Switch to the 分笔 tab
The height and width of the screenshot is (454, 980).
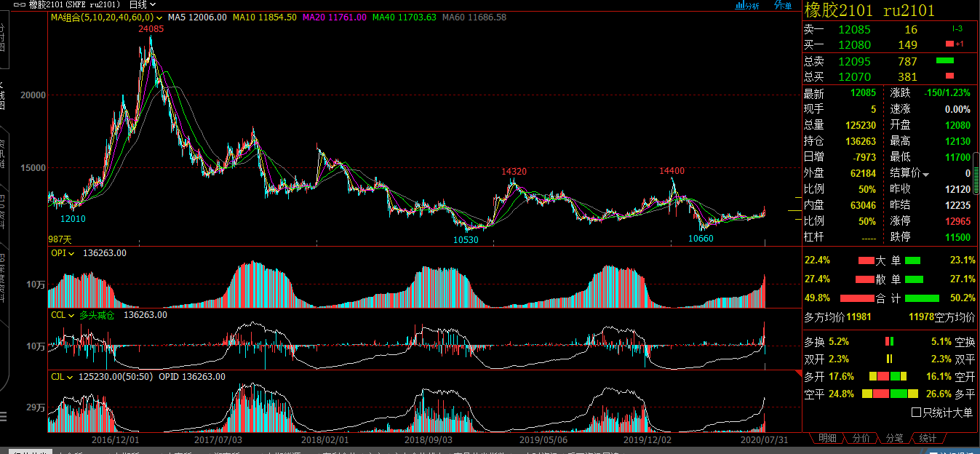click(x=894, y=438)
